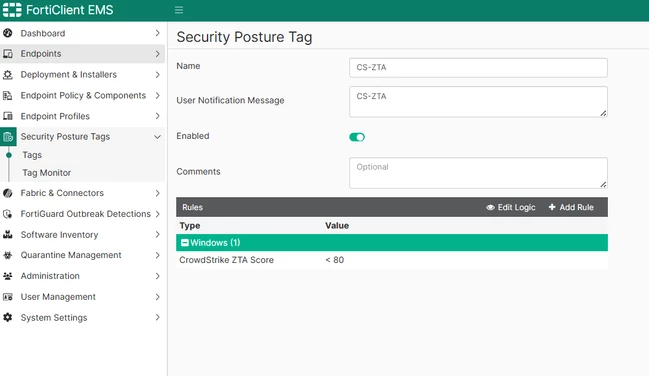Expand Quarantine Management chevron
This screenshot has width=649, height=376.
[x=157, y=255]
